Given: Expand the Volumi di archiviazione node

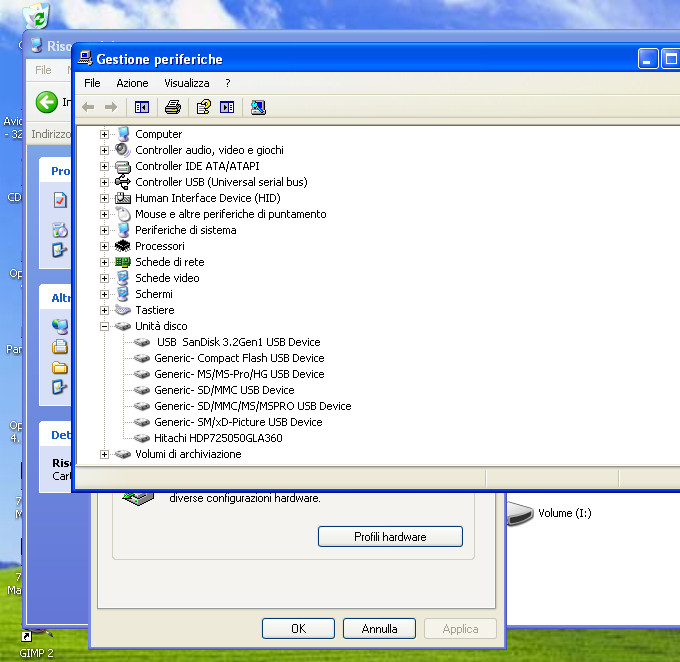Looking at the screenshot, I should (x=104, y=454).
